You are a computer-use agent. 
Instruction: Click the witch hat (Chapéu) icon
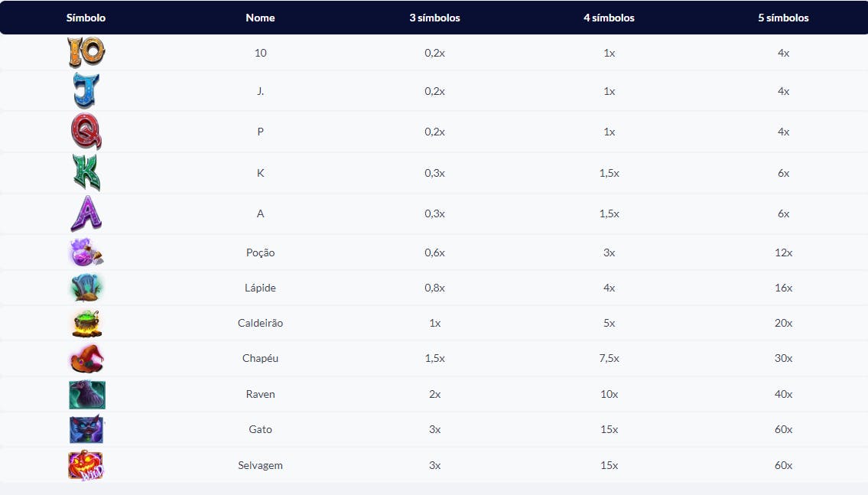(86, 358)
